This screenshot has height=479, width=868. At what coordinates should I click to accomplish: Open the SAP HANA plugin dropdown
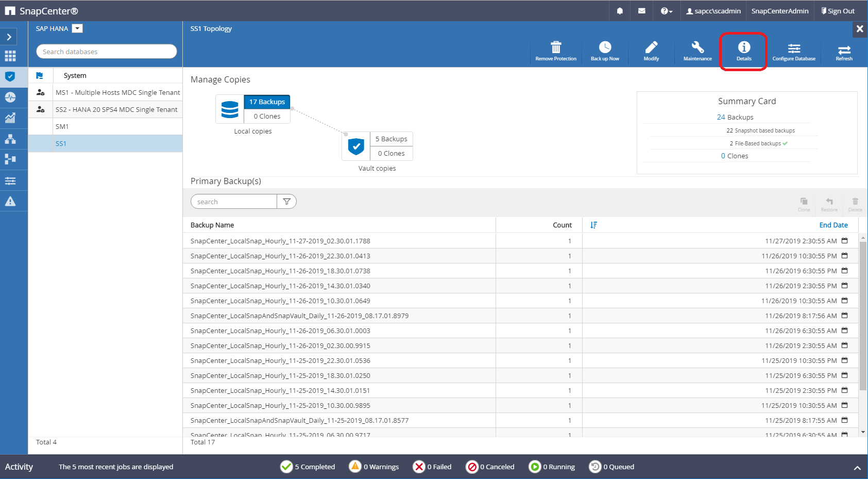(x=77, y=29)
